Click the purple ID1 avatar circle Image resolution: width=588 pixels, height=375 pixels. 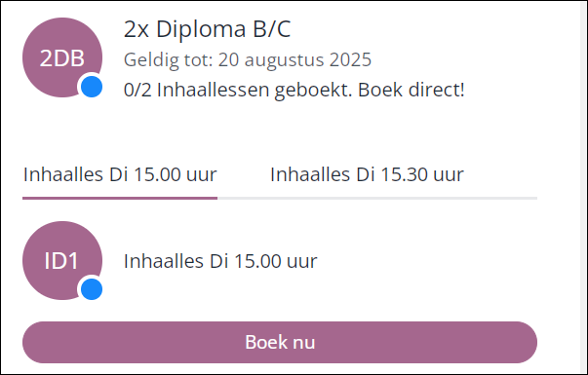point(62,260)
